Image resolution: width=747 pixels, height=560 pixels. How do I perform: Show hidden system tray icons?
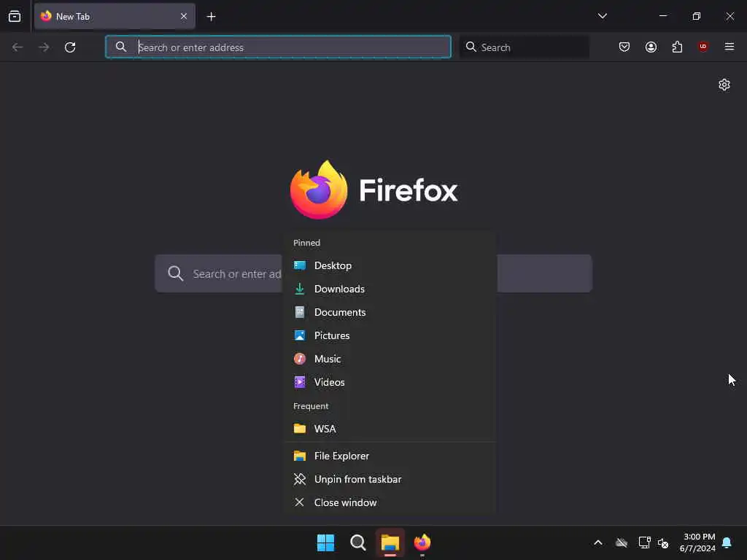pos(598,542)
